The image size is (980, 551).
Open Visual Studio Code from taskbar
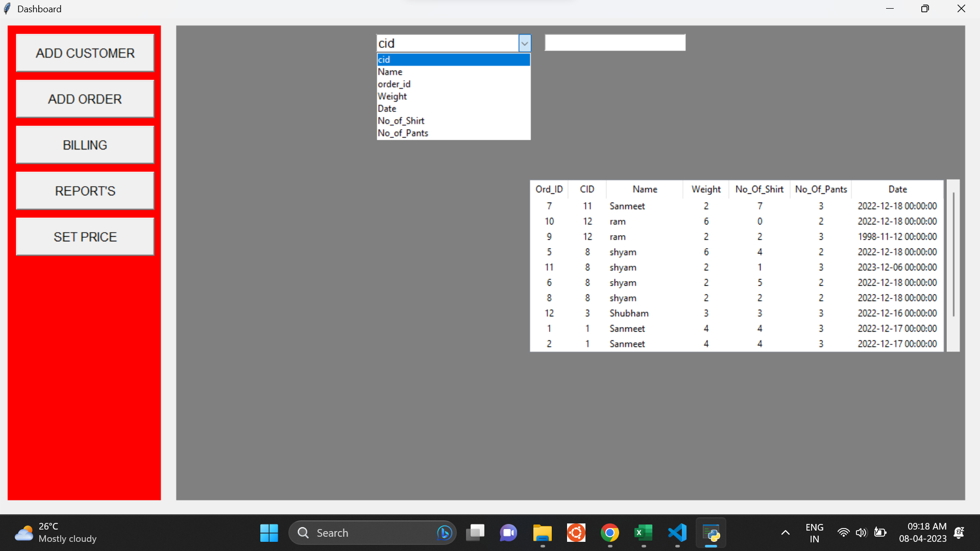pyautogui.click(x=677, y=533)
